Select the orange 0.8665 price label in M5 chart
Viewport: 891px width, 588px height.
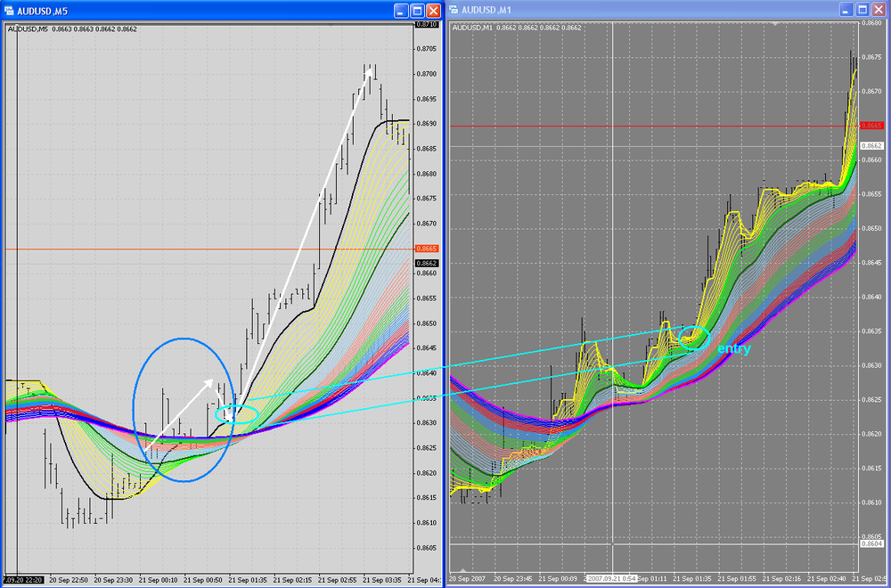tap(427, 249)
